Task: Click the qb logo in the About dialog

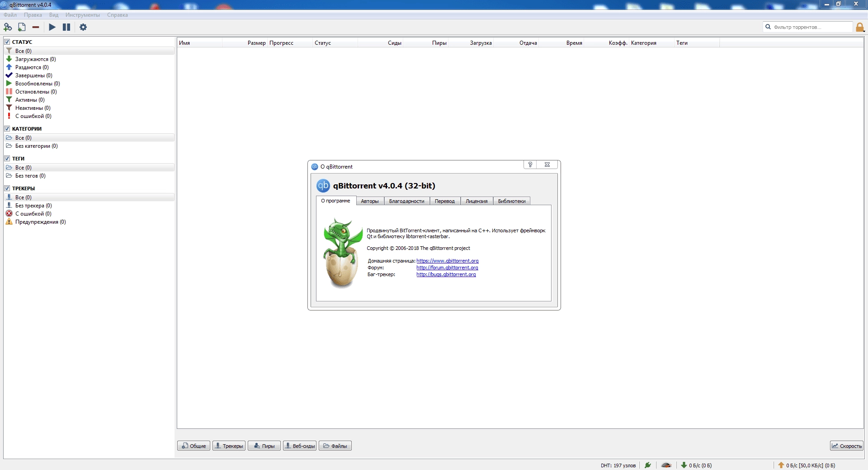Action: (x=323, y=186)
